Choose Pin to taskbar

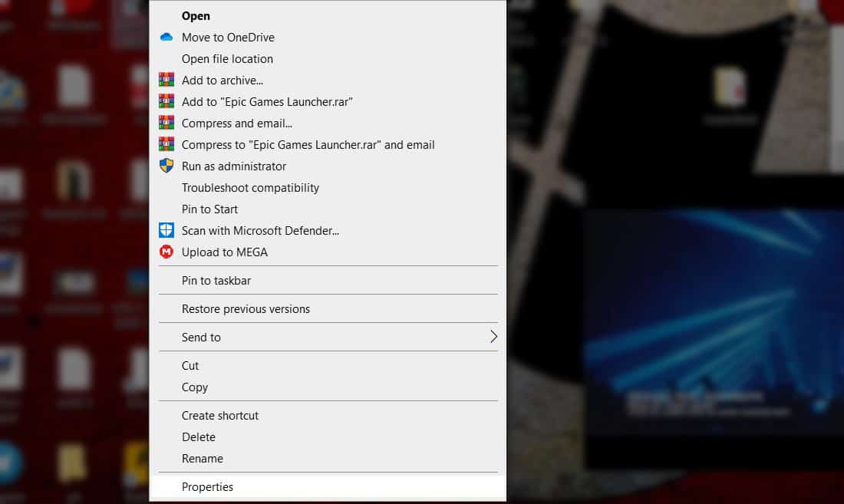pyautogui.click(x=328, y=280)
